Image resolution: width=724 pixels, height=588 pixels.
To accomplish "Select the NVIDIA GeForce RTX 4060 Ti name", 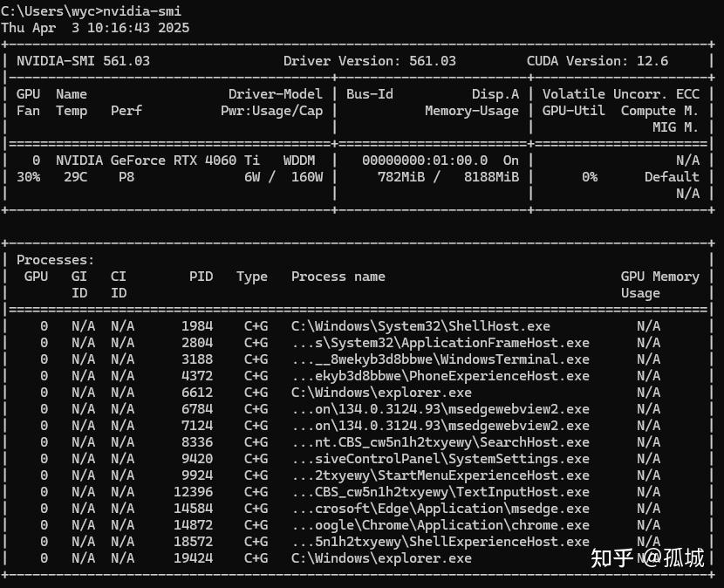I will pos(158,161).
